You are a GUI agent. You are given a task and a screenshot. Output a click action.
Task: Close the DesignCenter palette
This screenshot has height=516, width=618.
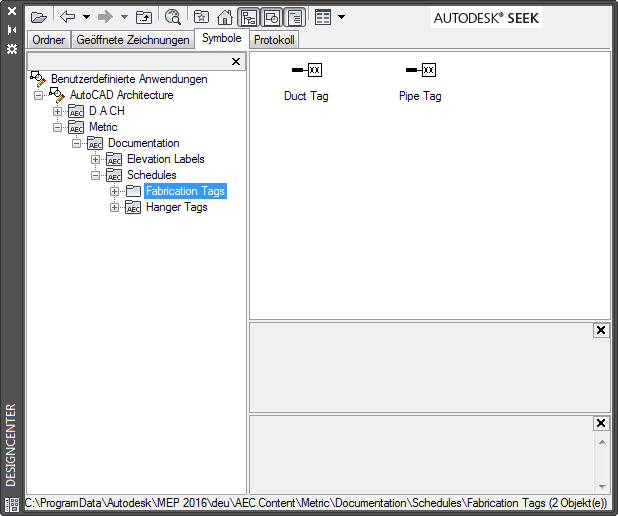click(x=12, y=11)
